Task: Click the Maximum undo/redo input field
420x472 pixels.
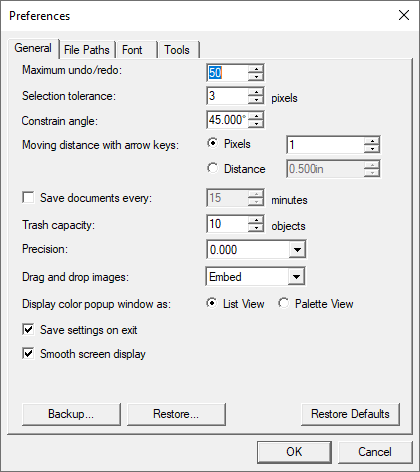Action: pyautogui.click(x=228, y=73)
